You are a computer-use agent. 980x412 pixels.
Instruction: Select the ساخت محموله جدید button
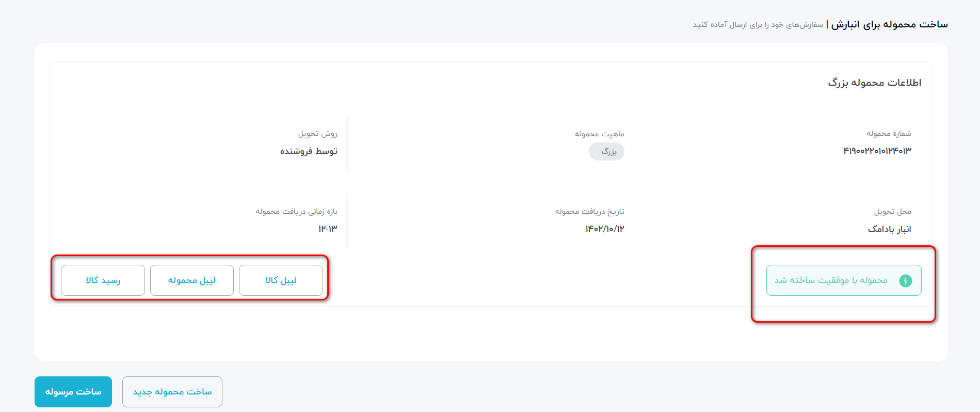click(x=172, y=392)
